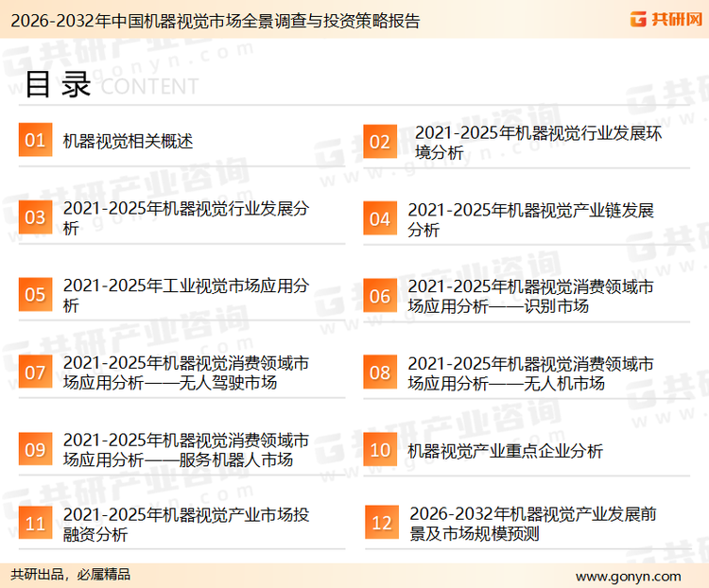Click the orange 02 number badge
This screenshot has width=709, height=588.
pyautogui.click(x=380, y=142)
